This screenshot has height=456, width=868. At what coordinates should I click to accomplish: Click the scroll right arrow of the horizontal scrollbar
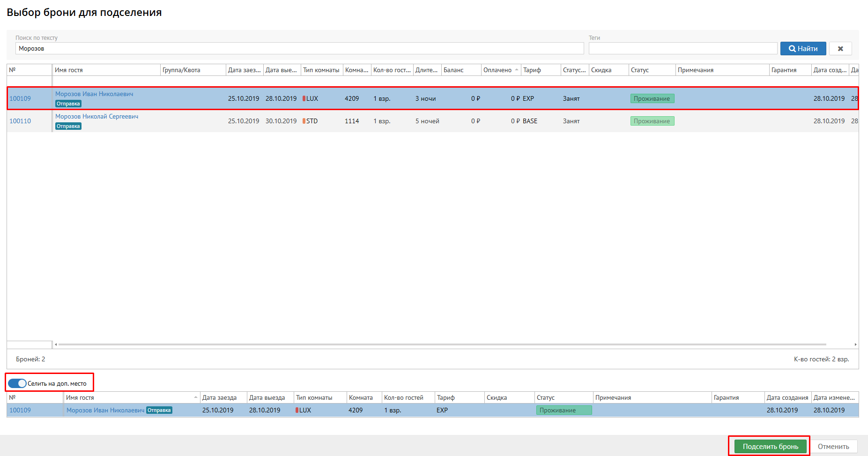coord(855,344)
